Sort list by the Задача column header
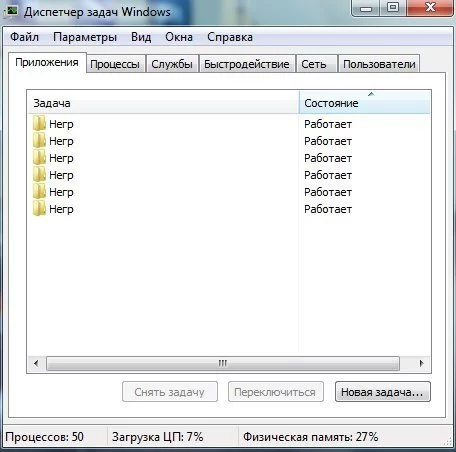 163,103
